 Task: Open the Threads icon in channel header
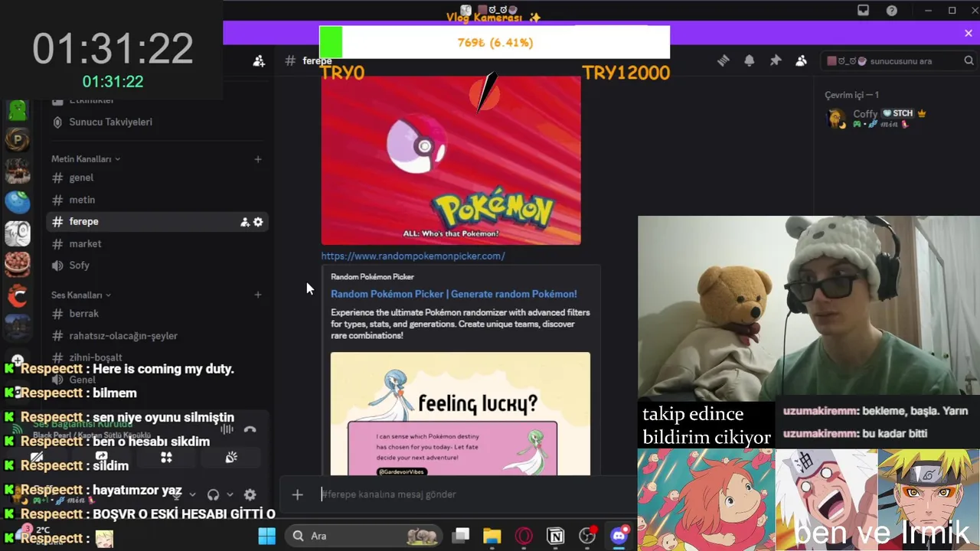[723, 61]
